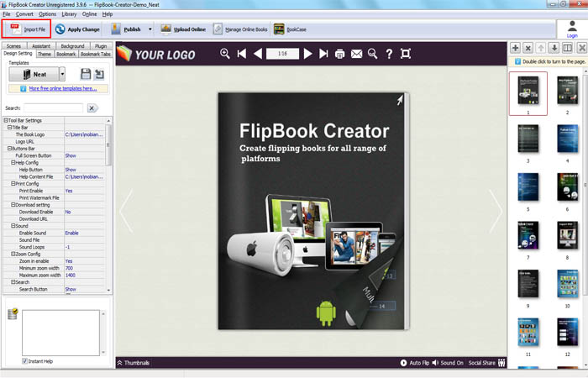Click the Import File button
588x378 pixels.
coord(27,29)
